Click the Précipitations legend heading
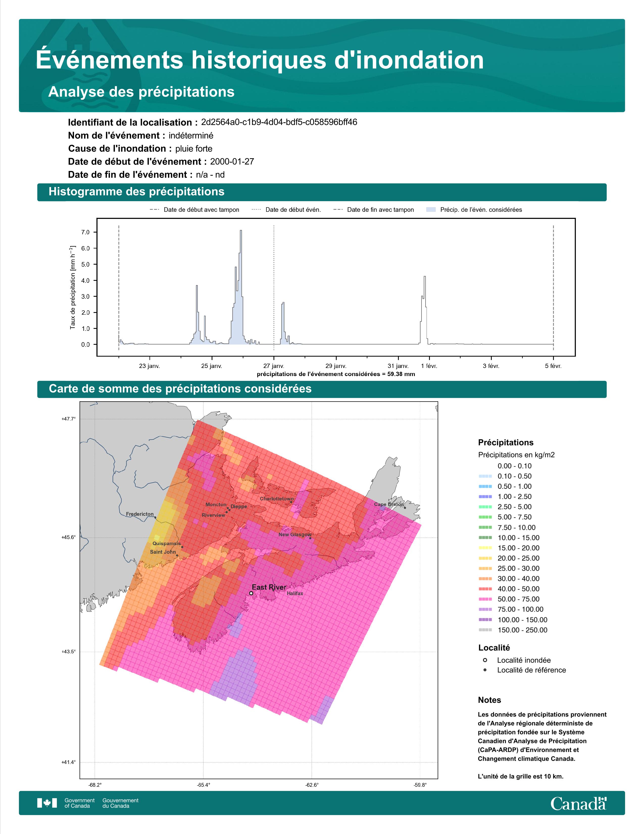The width and height of the screenshot is (644, 834). [506, 443]
